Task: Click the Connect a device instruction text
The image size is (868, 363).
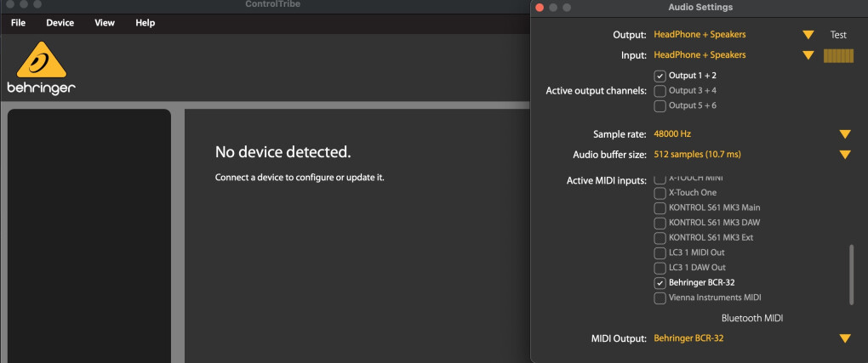Action: coord(300,179)
